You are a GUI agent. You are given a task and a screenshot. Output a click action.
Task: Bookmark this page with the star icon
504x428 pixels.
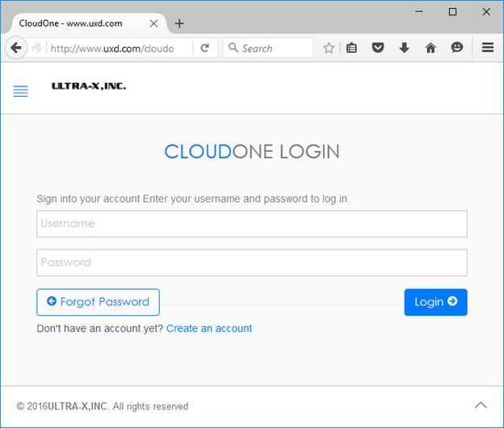[x=329, y=48]
